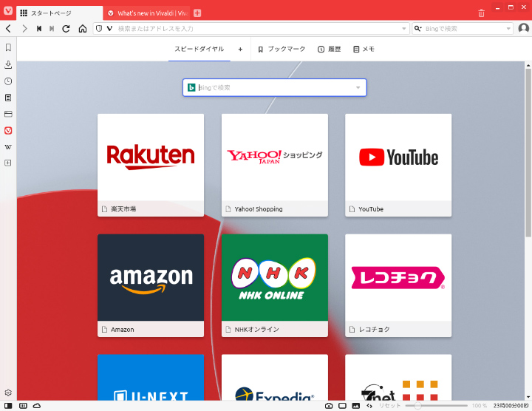
Task: Switch to the スタートページ tab
Action: click(60, 13)
